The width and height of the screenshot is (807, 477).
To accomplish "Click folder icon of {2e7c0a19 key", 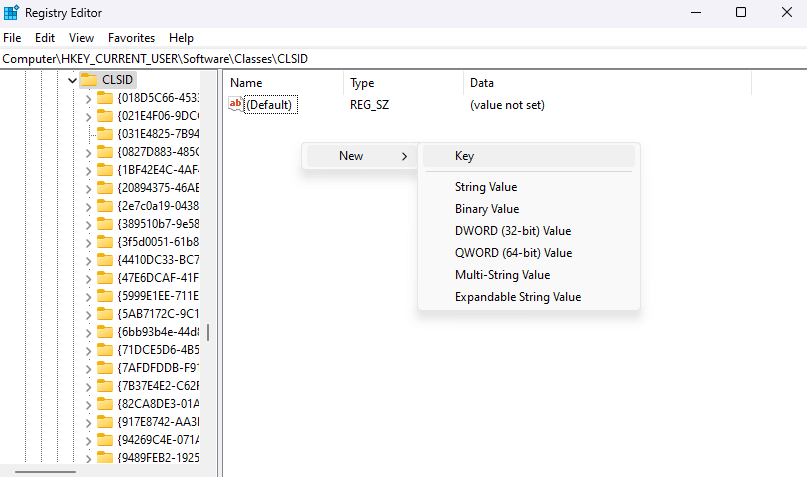I will pyautogui.click(x=105, y=206).
